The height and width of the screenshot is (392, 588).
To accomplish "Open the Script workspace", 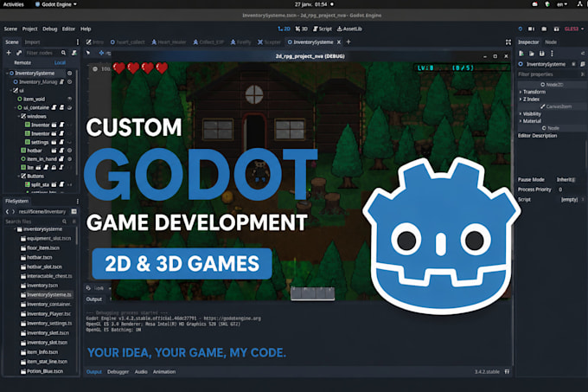I will click(x=323, y=29).
